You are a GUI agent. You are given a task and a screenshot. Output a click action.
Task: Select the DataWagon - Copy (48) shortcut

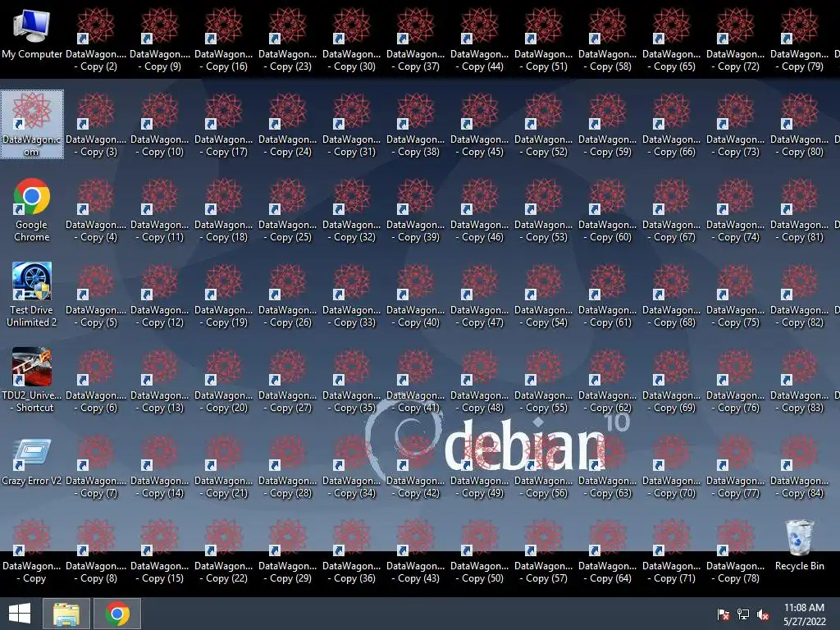(479, 381)
